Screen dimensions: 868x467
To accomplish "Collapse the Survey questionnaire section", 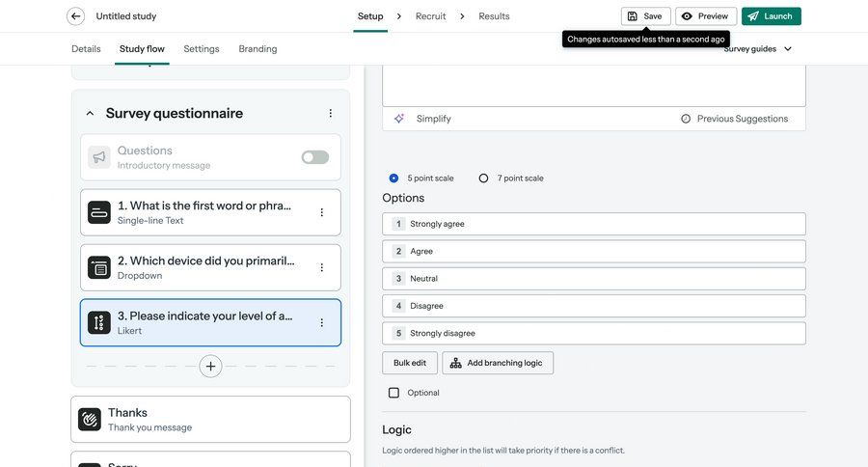I will [90, 113].
